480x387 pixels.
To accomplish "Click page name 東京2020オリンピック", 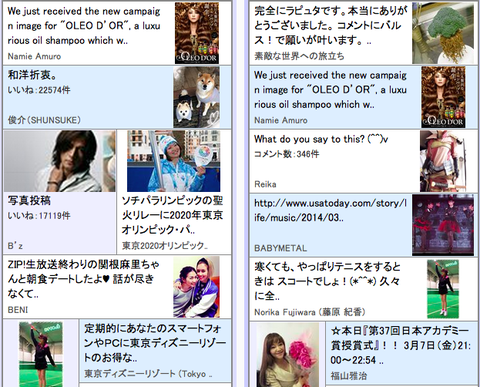I will pyautogui.click(x=165, y=246).
